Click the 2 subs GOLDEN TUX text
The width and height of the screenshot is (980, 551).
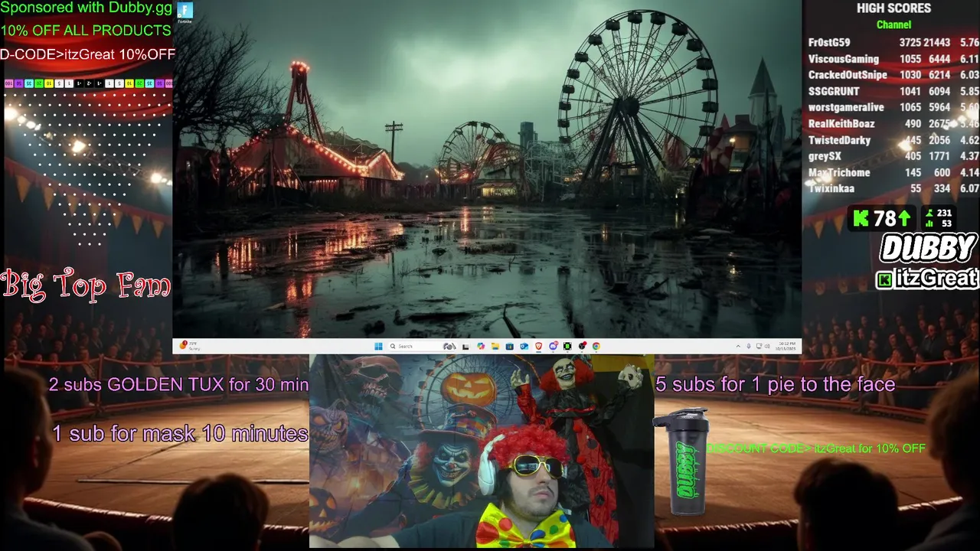[178, 384]
